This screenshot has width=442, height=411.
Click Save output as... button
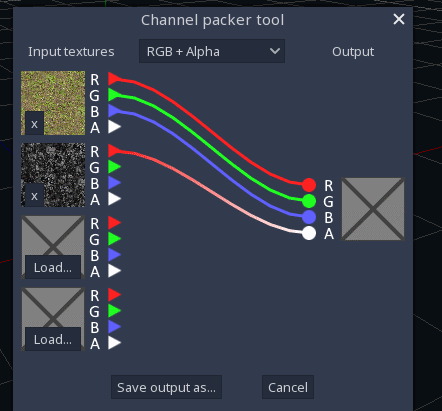[x=166, y=387]
